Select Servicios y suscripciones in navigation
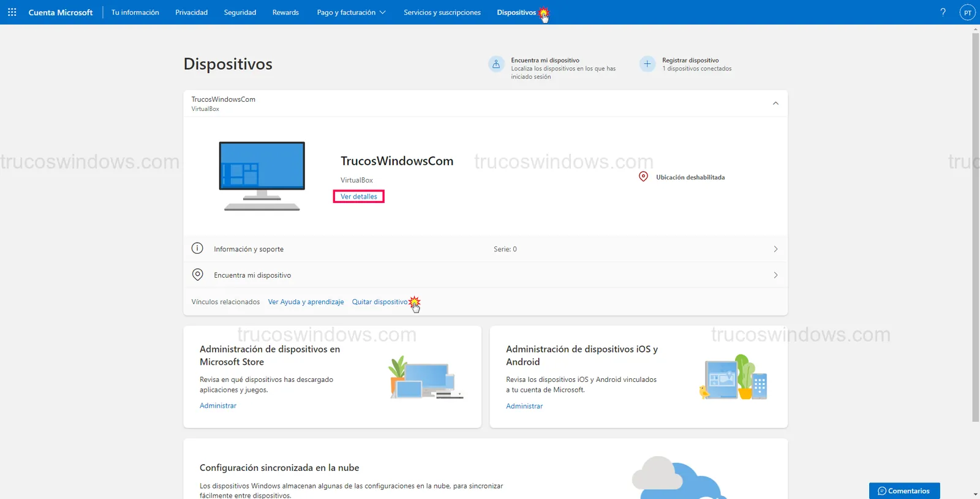Image resolution: width=980 pixels, height=499 pixels. pos(442,12)
